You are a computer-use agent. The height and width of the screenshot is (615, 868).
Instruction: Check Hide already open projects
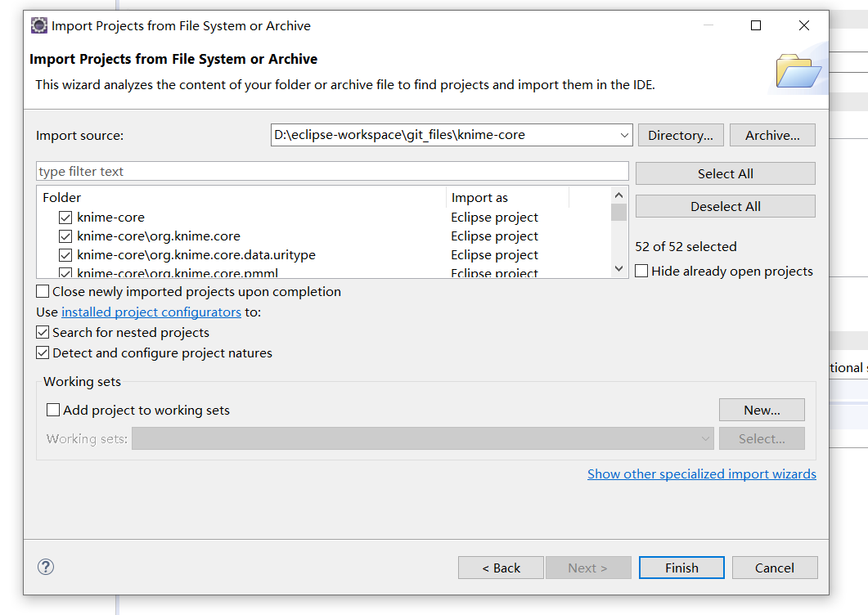coord(642,272)
